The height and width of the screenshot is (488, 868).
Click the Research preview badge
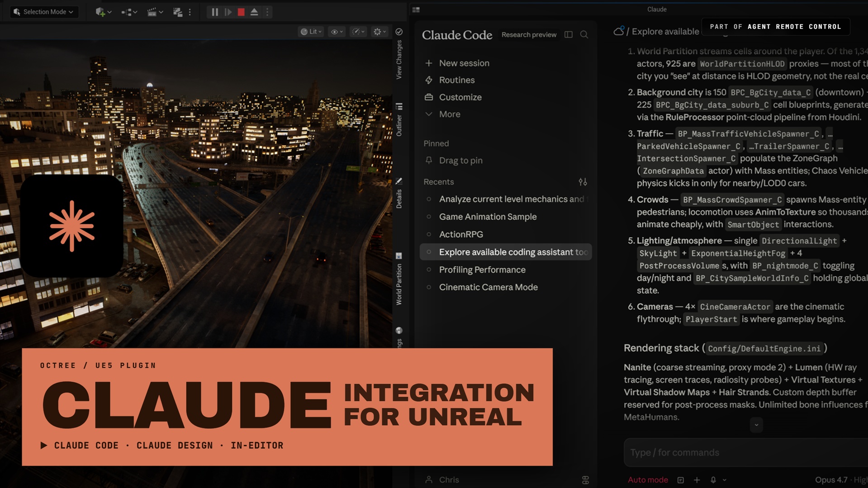coord(529,35)
